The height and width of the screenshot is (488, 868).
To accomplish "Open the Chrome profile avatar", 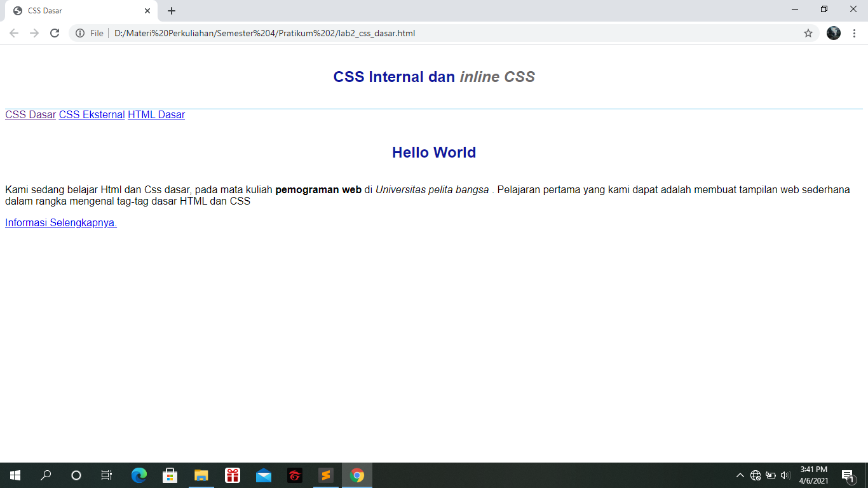I will 834,33.
